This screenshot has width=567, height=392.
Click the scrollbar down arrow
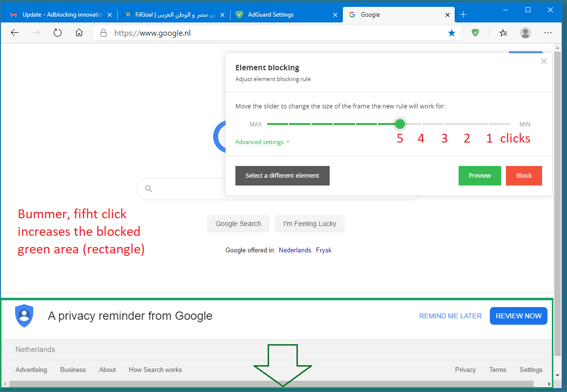[557, 375]
